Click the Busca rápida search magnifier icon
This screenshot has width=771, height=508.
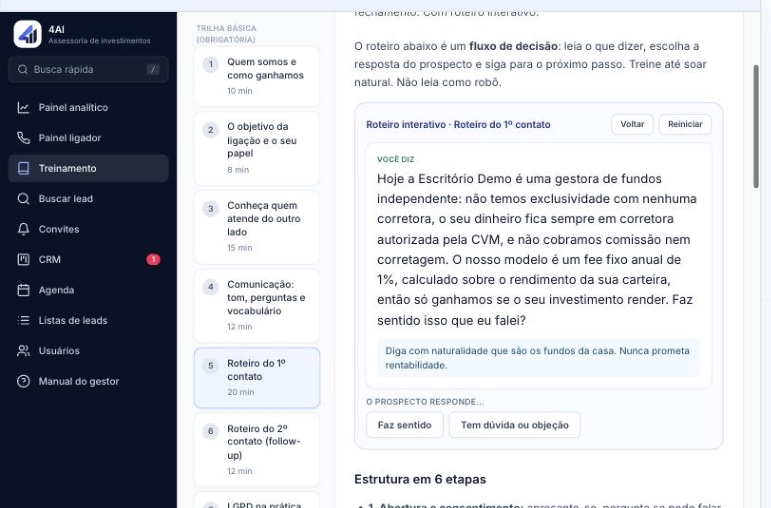coord(23,69)
